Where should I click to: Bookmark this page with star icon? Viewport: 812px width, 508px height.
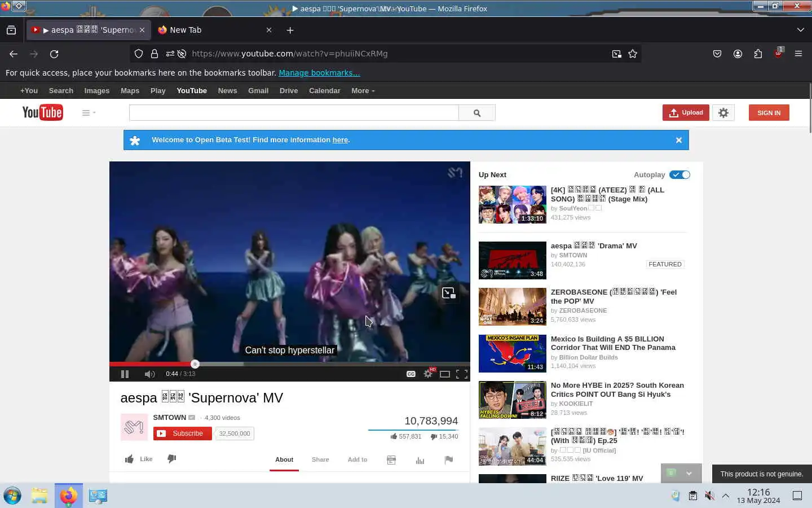click(x=633, y=54)
